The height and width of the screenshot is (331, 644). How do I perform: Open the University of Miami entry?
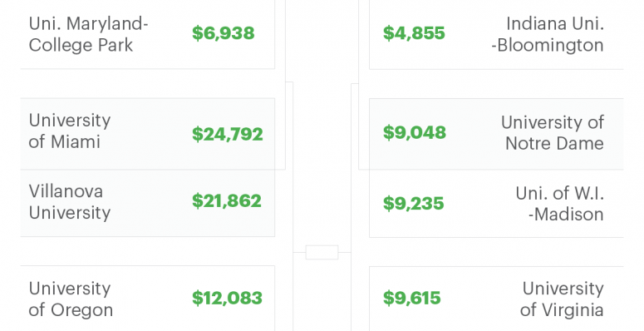pyautogui.click(x=70, y=131)
